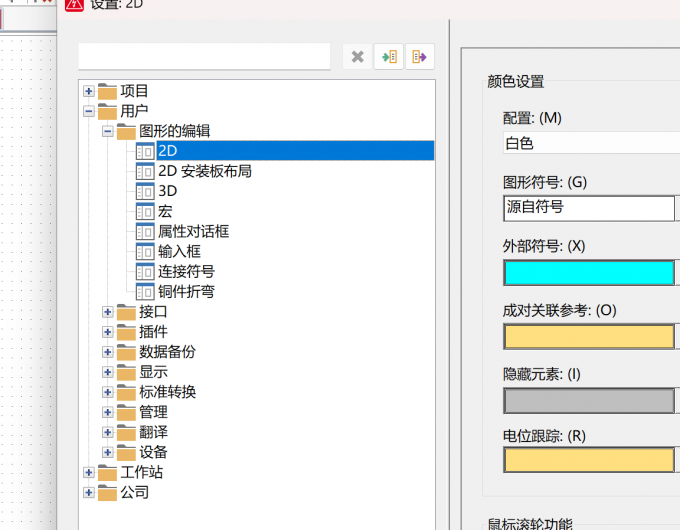
Task: Collapse the 图形的编辑 folder node
Action: point(108,131)
